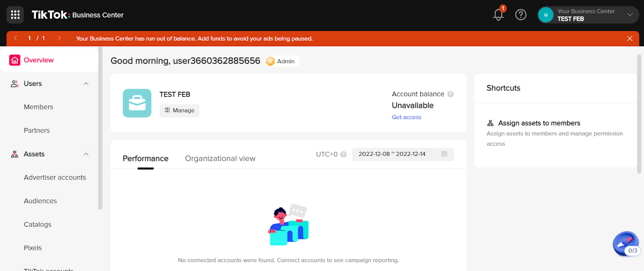Click the Get access link
The width and height of the screenshot is (644, 271).
click(x=407, y=117)
